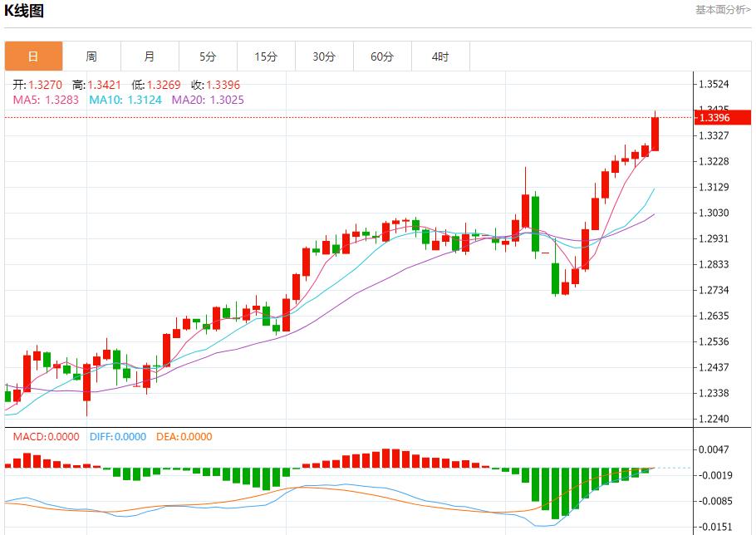
Task: Switch to the 日 (daily) timeframe tab
Action: (x=32, y=56)
